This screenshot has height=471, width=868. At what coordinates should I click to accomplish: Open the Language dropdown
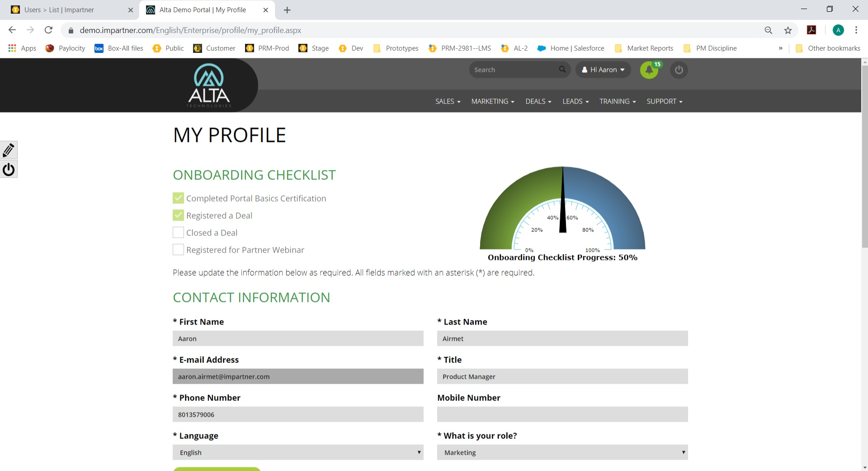(298, 452)
